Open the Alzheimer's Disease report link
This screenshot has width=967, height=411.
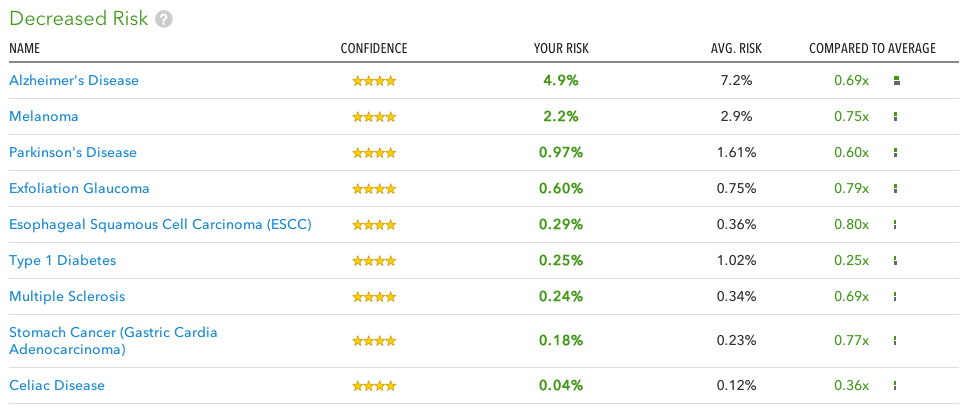[74, 80]
